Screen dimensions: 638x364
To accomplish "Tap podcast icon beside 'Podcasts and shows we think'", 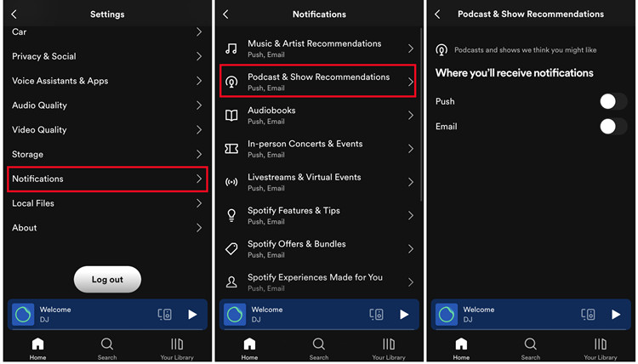I will click(441, 50).
